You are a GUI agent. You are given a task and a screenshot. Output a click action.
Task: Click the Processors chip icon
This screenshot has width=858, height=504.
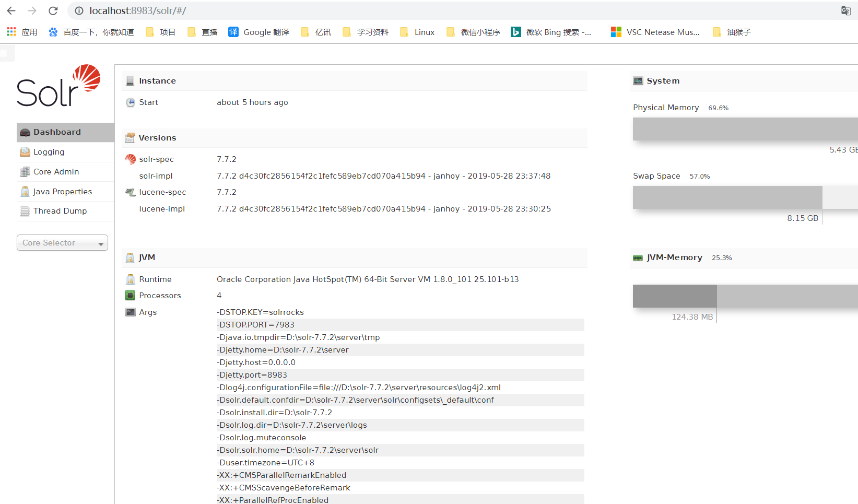(131, 296)
